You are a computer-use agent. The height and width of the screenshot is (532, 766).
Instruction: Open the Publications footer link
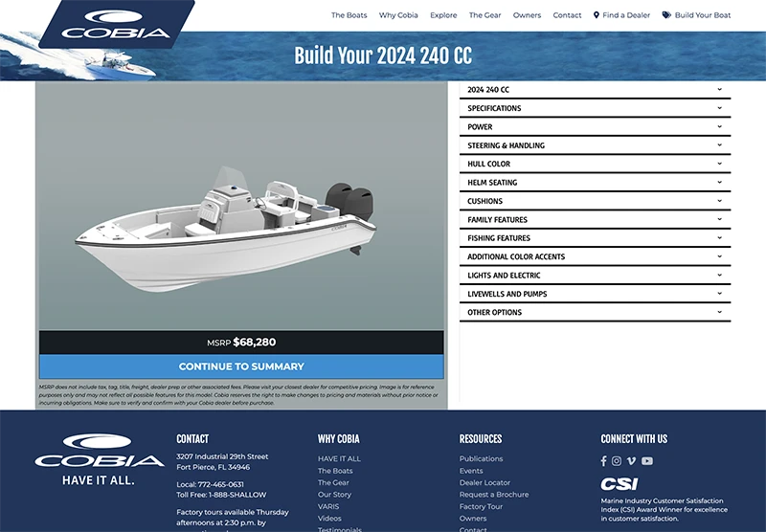[481, 458]
